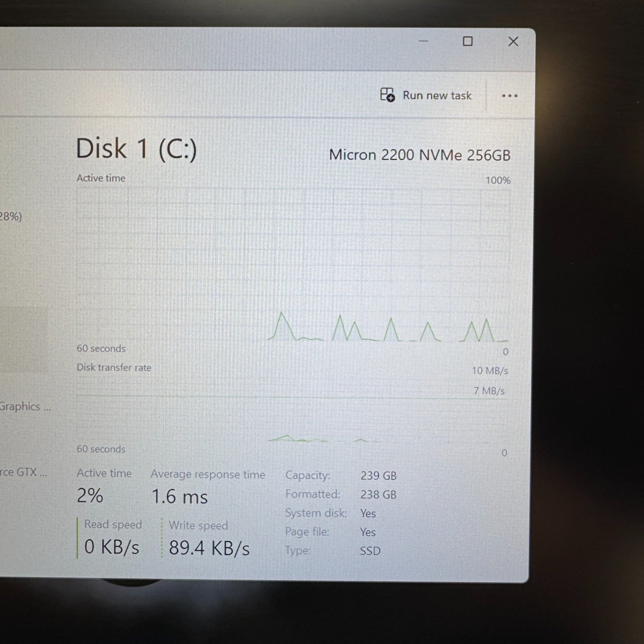Screen dimensions: 644x644
Task: Minimize the Task Manager window
Action: pos(423,41)
